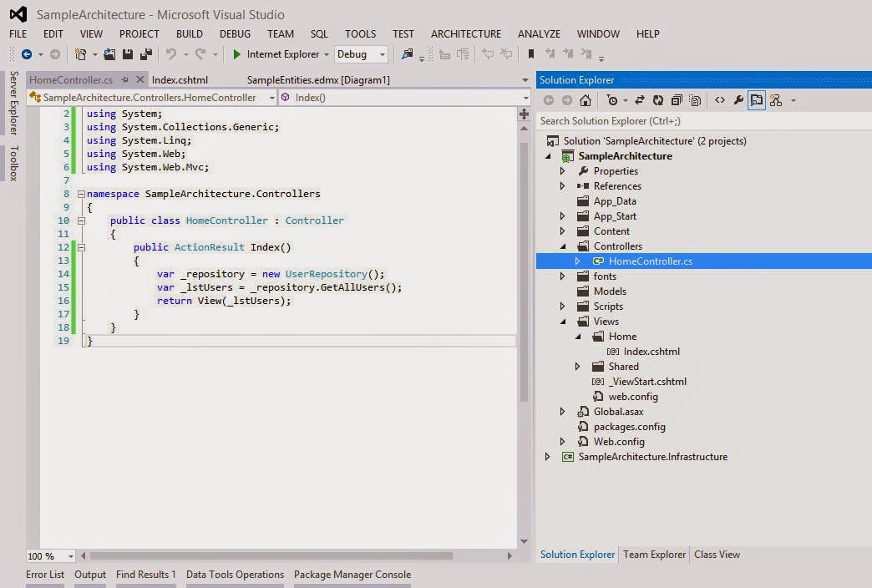Viewport: 872px width, 588px height.
Task: View Code using the code icon
Action: click(719, 100)
